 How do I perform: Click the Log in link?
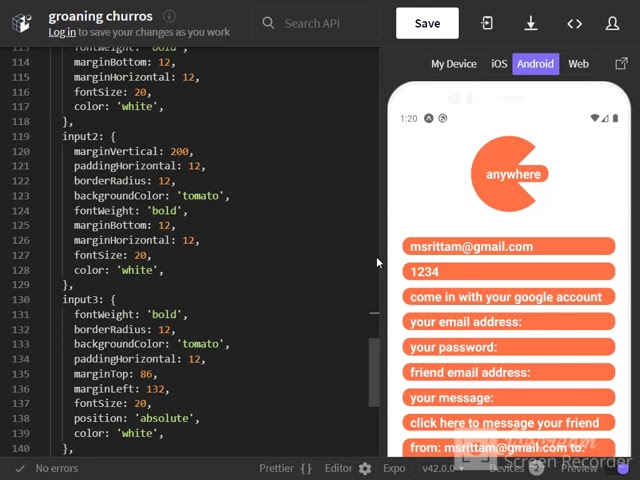[62, 32]
